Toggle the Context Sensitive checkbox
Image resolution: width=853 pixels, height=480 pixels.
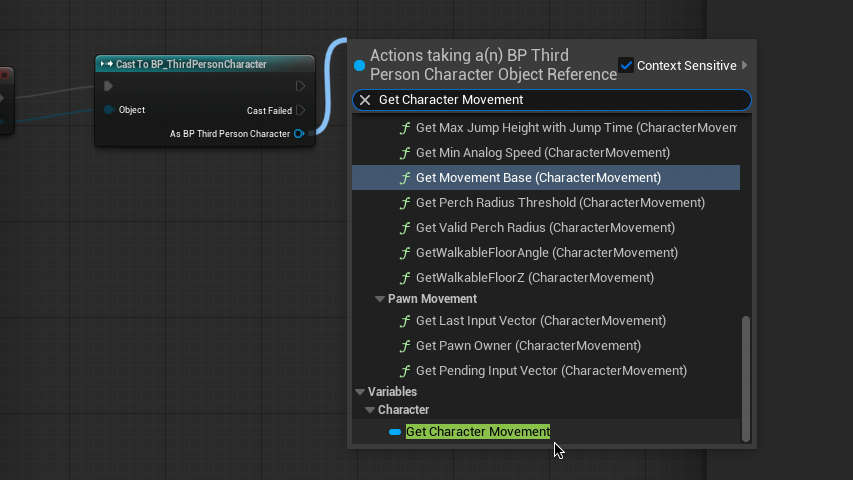627,65
